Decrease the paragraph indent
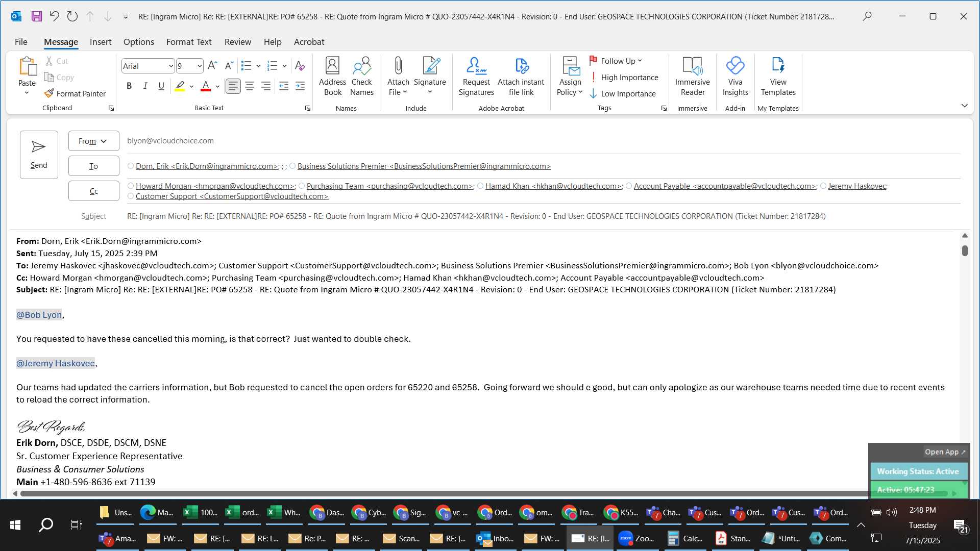980x551 pixels. tap(284, 86)
